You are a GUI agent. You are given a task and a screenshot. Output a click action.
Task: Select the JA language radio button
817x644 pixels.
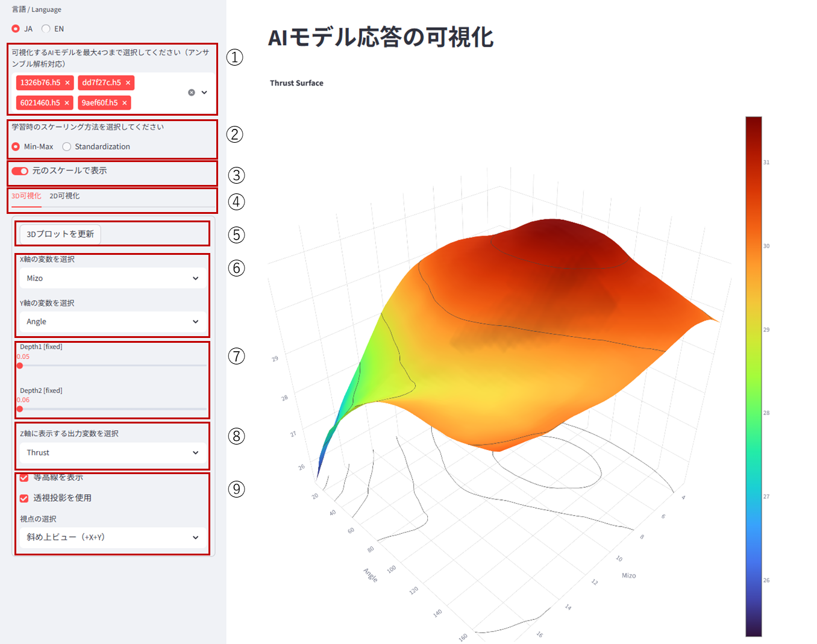point(16,29)
